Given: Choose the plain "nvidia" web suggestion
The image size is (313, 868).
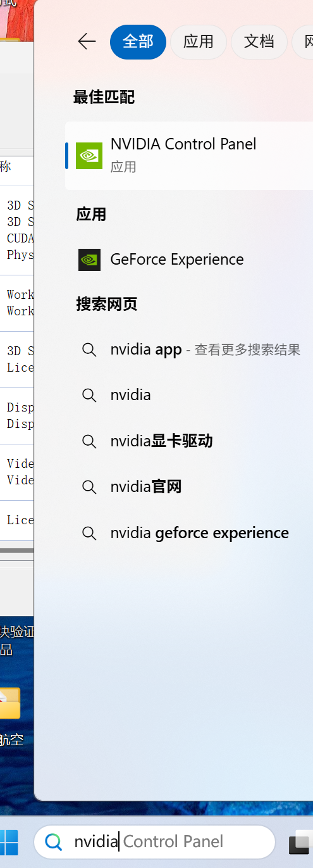Looking at the screenshot, I should 189,395.
